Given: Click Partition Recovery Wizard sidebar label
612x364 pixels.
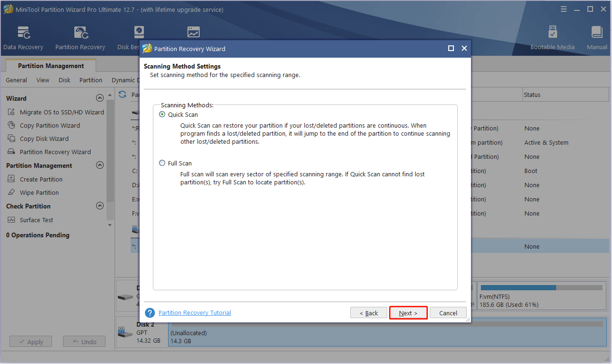Looking at the screenshot, I should [x=55, y=152].
